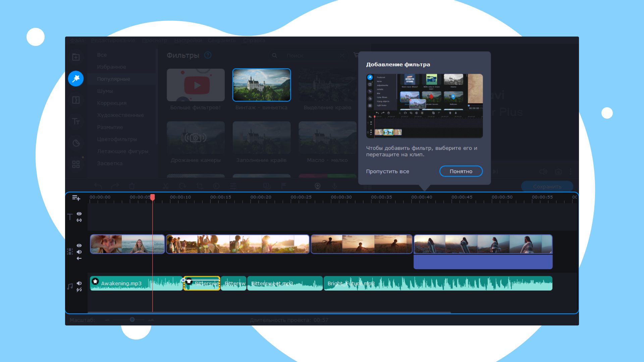This screenshot has height=362, width=644.
Task: Toggle title track visibility eye
Action: pyautogui.click(x=79, y=214)
